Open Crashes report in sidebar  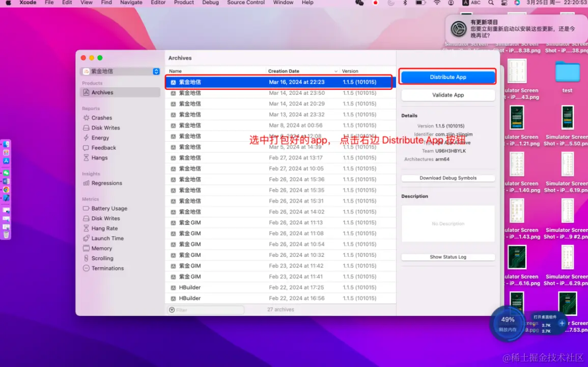[102, 118]
